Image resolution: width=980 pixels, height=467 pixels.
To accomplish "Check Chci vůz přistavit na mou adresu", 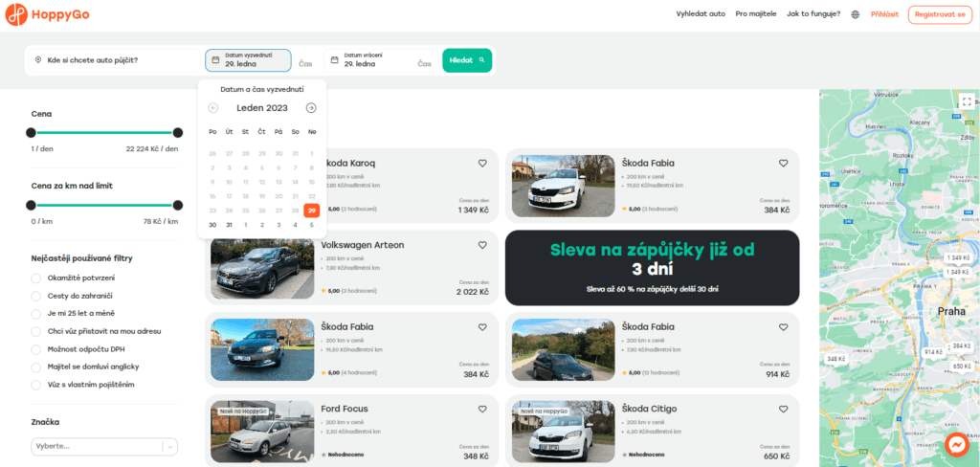I will [x=35, y=331].
